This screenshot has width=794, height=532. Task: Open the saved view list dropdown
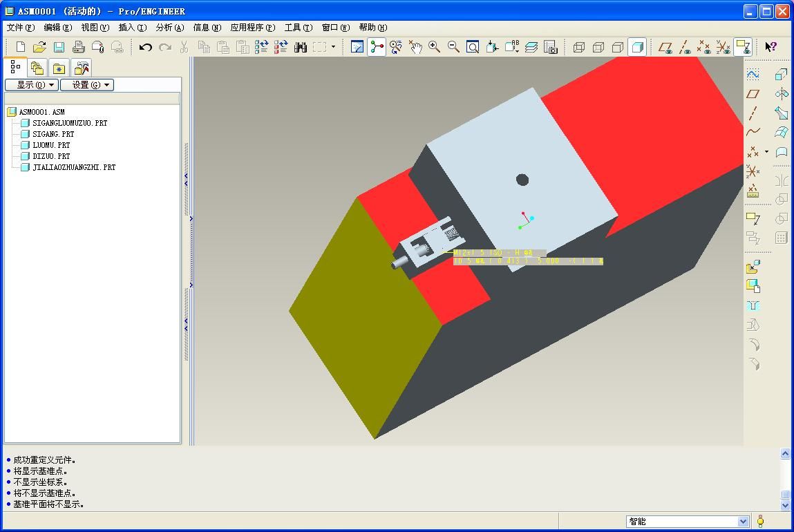512,47
